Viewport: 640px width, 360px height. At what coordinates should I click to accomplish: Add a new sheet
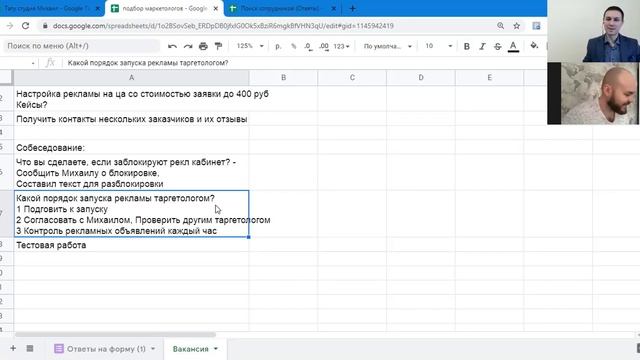click(13, 349)
